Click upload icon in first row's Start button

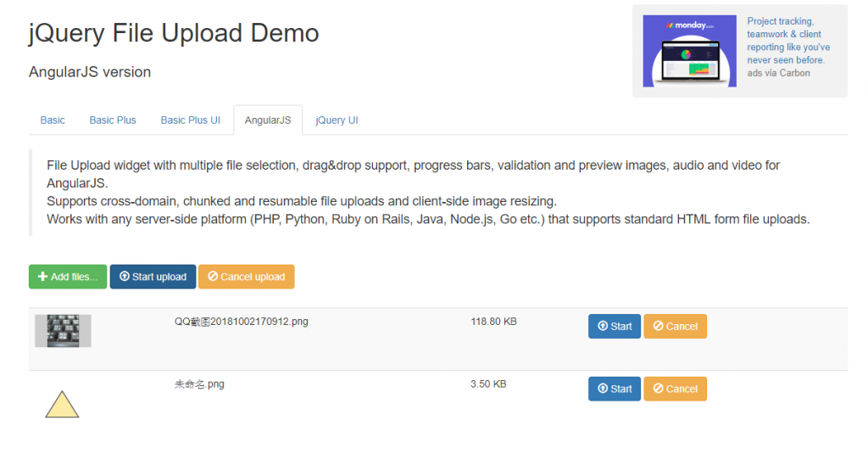(603, 327)
